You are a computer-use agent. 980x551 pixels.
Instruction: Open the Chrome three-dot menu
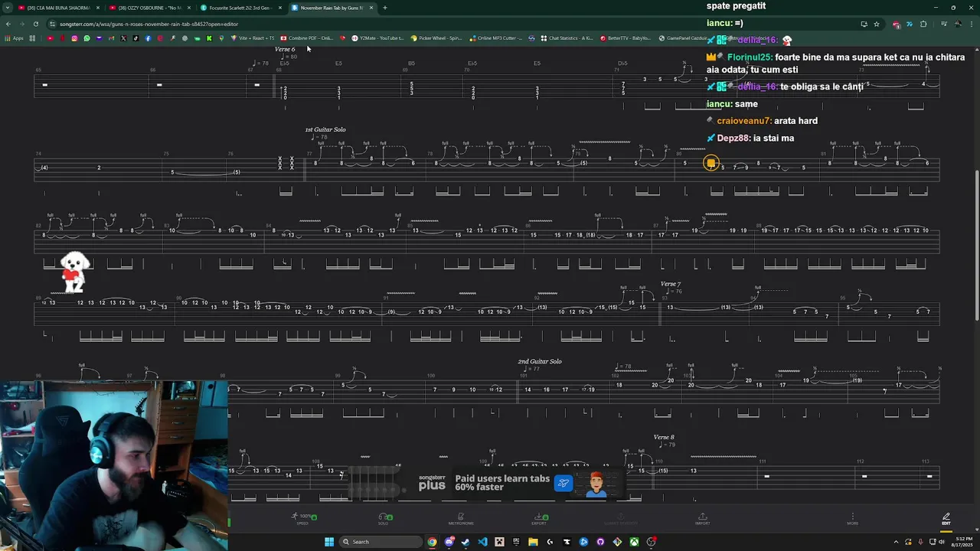click(972, 24)
